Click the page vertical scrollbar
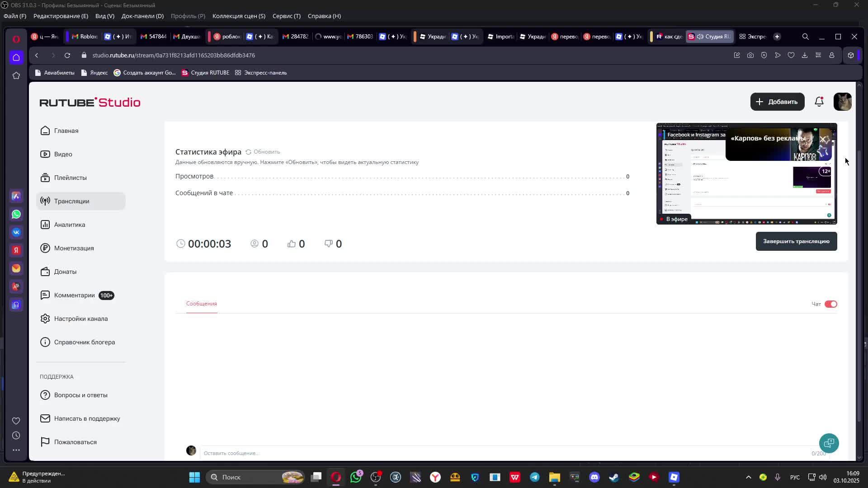The width and height of the screenshot is (868, 488). [859, 285]
